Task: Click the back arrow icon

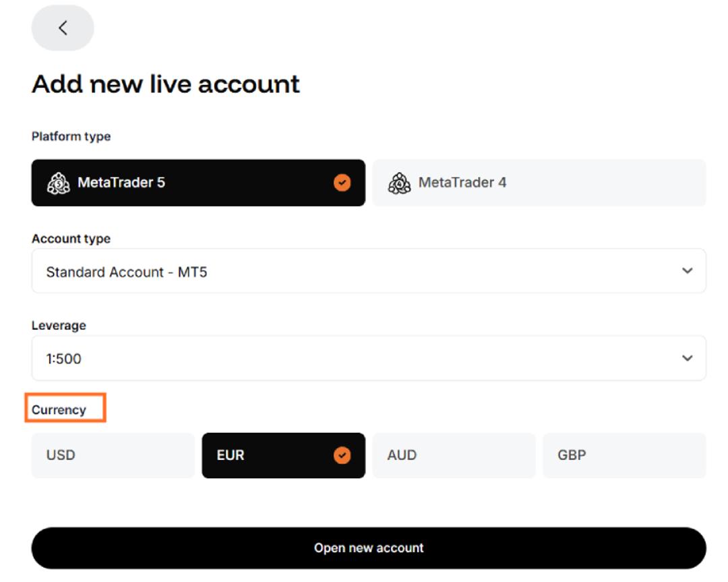Action: 63,28
